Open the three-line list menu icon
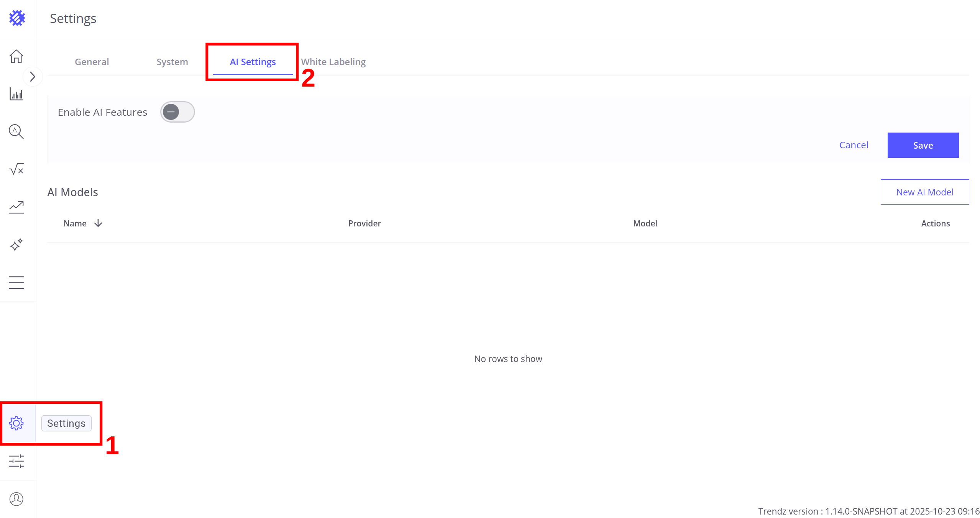The height and width of the screenshot is (518, 980). [16, 282]
